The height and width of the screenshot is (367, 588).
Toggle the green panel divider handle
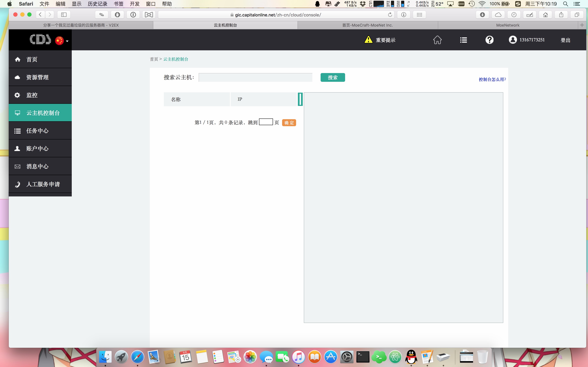[300, 99]
